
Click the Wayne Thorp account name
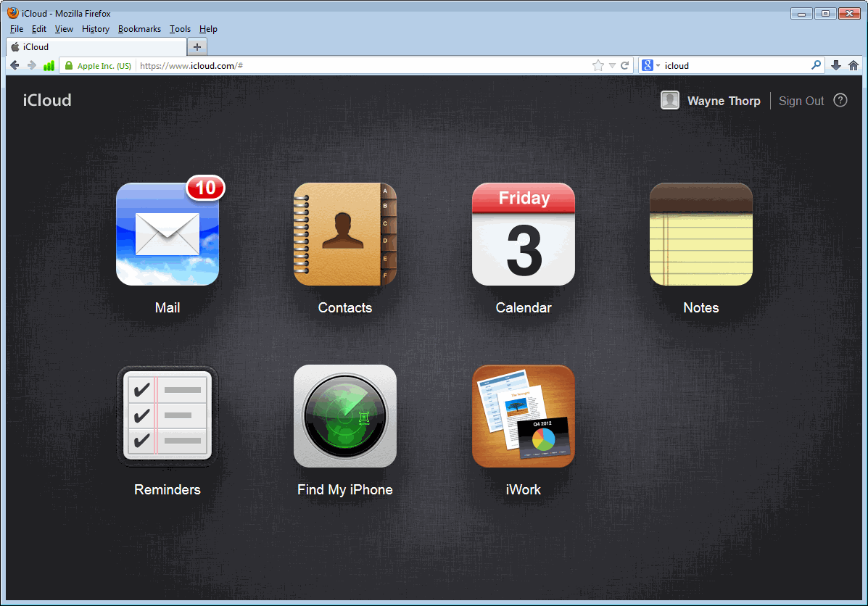click(x=724, y=101)
